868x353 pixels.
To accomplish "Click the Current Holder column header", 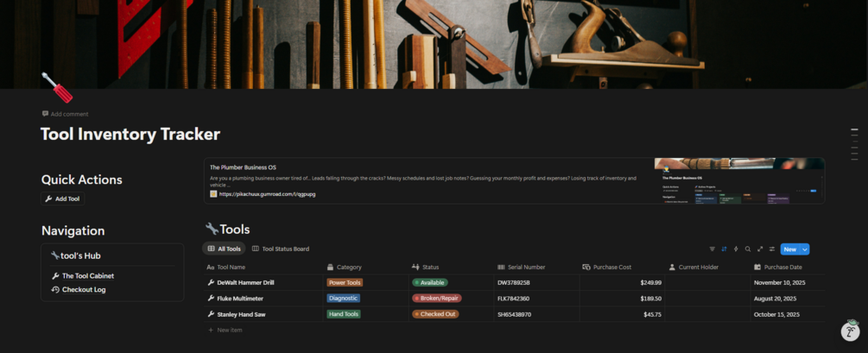I will tap(707, 268).
